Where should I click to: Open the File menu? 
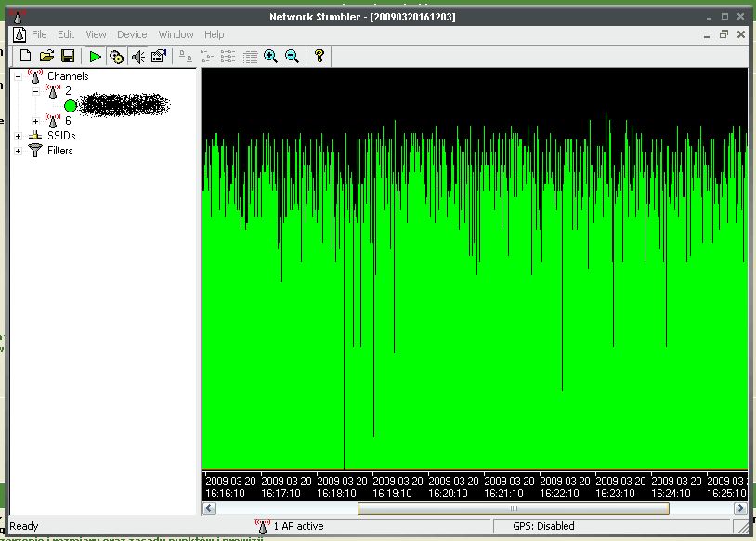coord(39,34)
